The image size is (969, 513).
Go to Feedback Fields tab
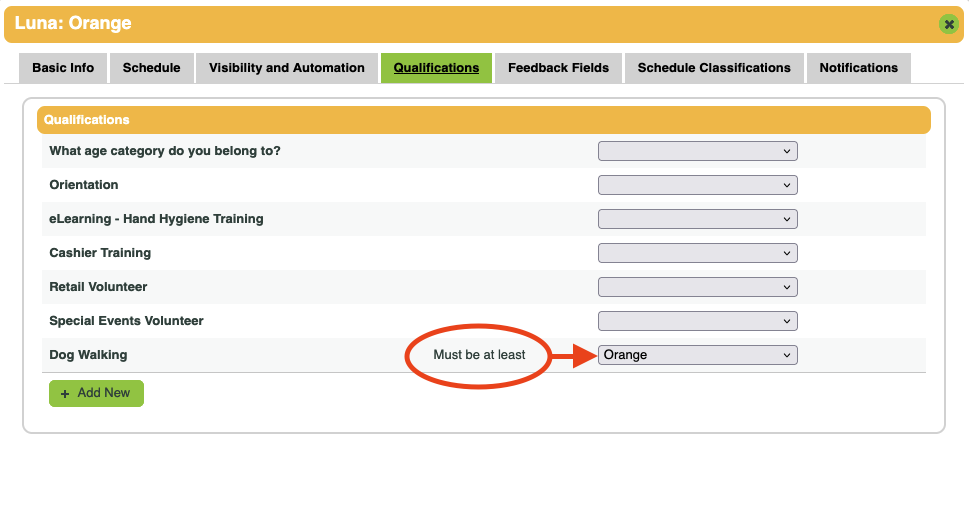(558, 68)
